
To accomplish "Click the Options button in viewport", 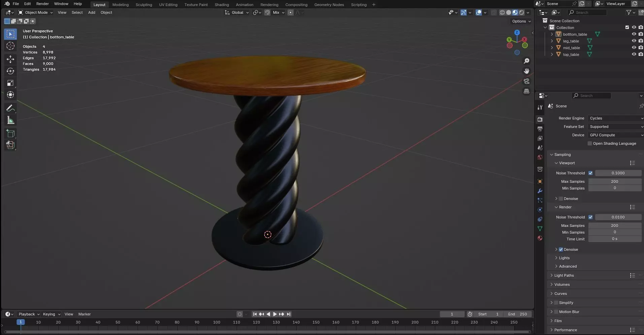I will [x=521, y=21].
